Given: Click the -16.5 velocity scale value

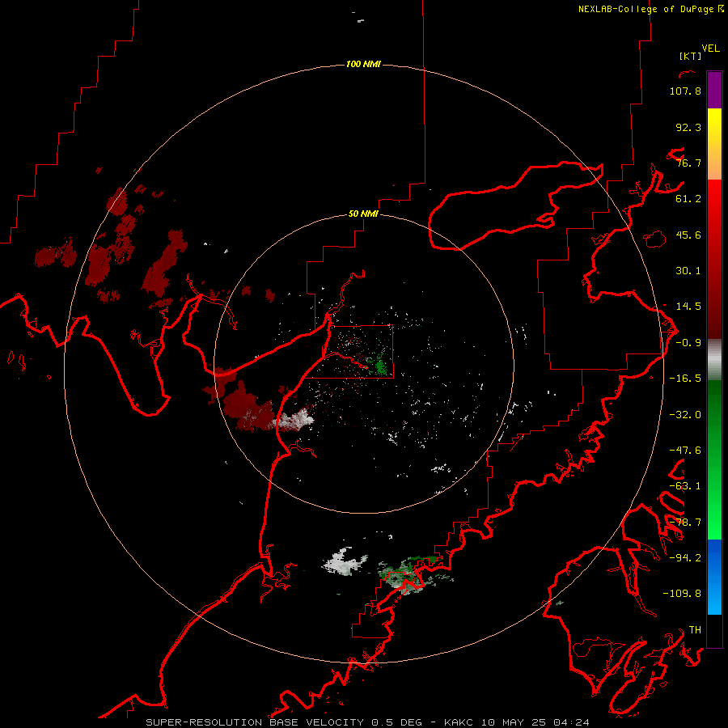Looking at the screenshot, I should click(685, 379).
